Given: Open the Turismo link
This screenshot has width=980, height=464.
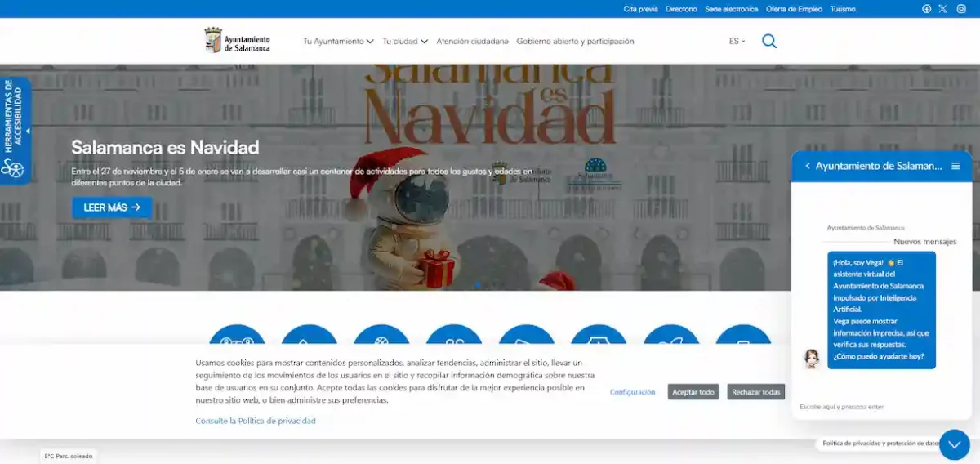Looking at the screenshot, I should pyautogui.click(x=843, y=9).
